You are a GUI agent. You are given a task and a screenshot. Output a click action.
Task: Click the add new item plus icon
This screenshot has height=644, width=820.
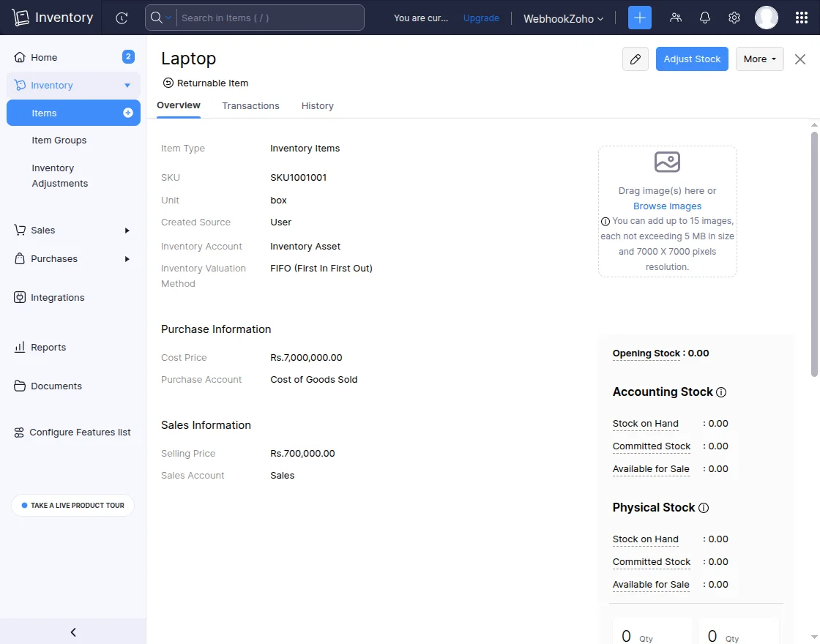pos(128,113)
